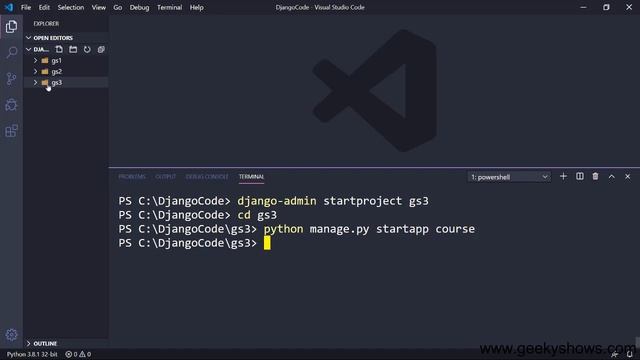Open the Debug view in activity bar
This screenshot has height=360, width=640.
click(x=11, y=104)
